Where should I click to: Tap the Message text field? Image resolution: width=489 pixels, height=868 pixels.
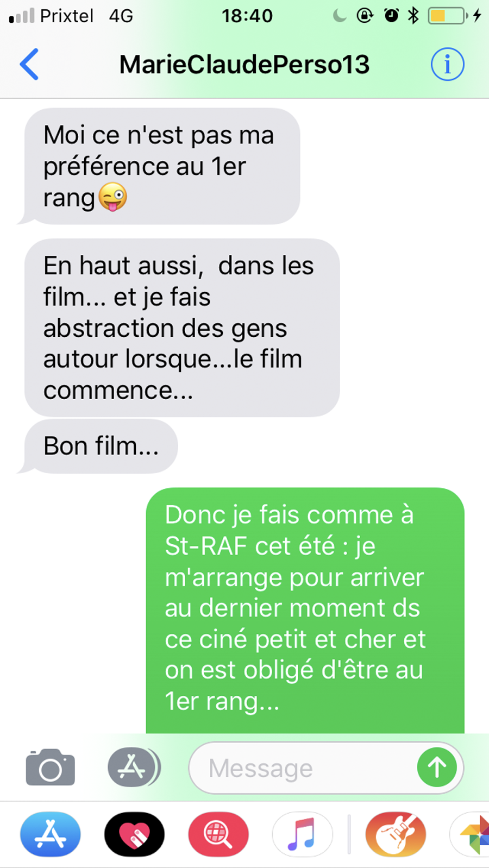click(326, 768)
